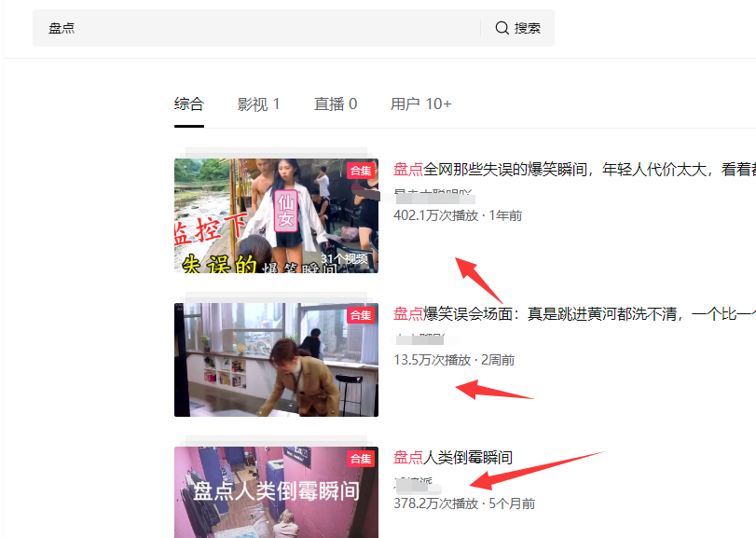Click the magnifier search icon
756x538 pixels.
pos(502,28)
